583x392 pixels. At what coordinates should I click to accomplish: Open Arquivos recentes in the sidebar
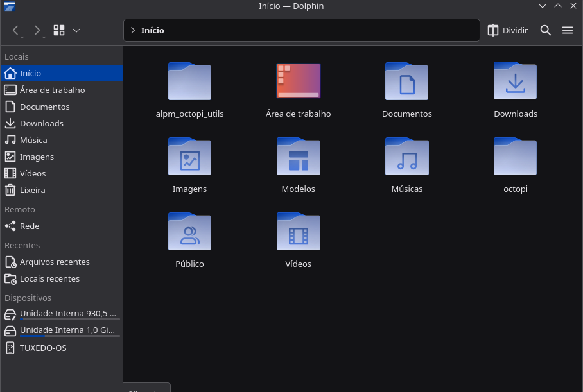click(x=55, y=262)
